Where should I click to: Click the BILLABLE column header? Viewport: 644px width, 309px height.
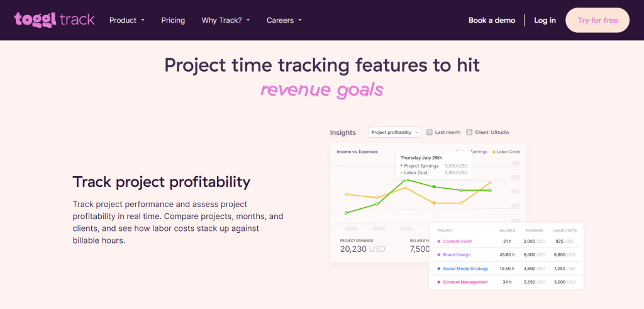tap(508, 230)
